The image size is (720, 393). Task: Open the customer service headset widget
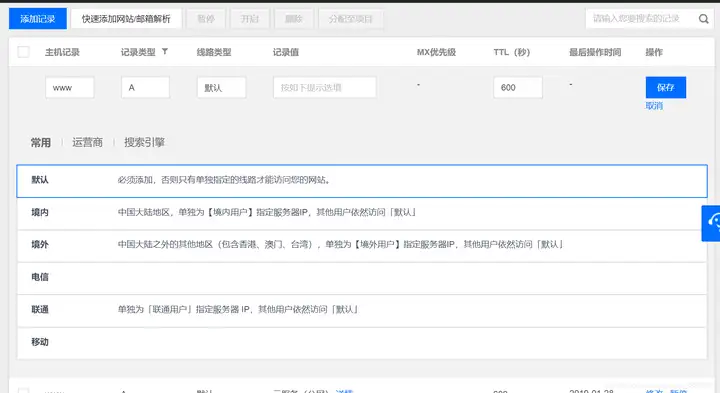(x=712, y=223)
